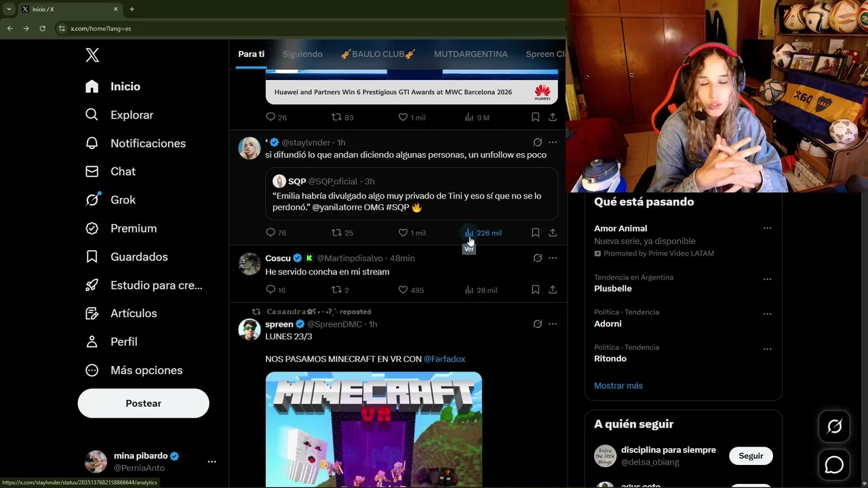Go back in the browser
868x488 pixels.
click(9, 28)
